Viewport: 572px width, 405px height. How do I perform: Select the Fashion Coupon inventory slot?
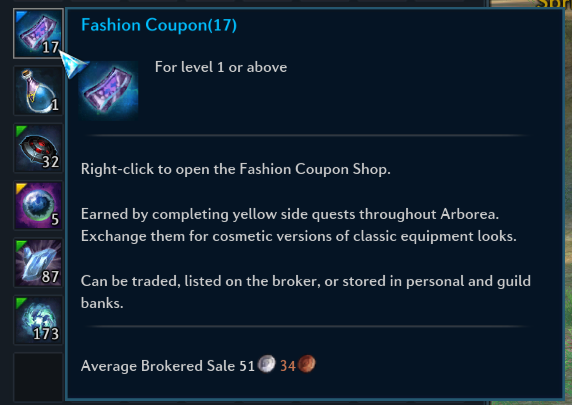click(x=38, y=34)
